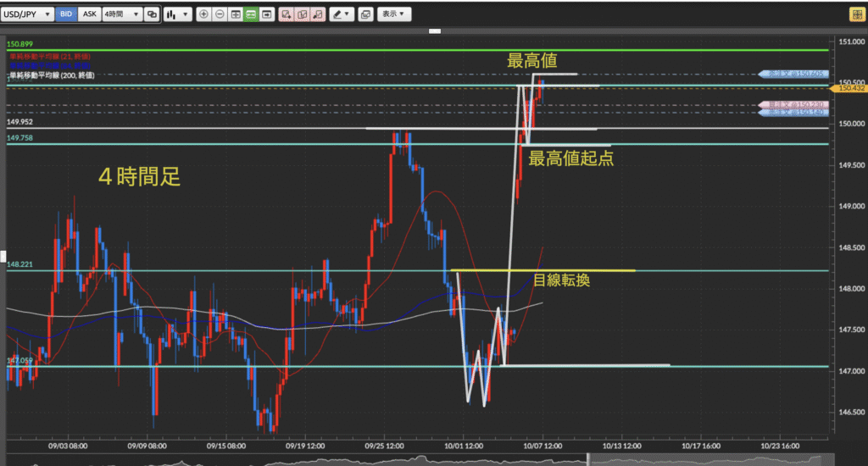The height and width of the screenshot is (466, 868).
Task: Switch price display to BID
Action: [66, 14]
